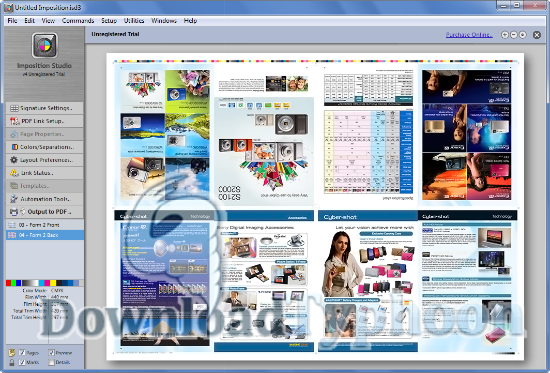The image size is (550, 373).
Task: Enable the Details checkbox
Action: pos(52,362)
